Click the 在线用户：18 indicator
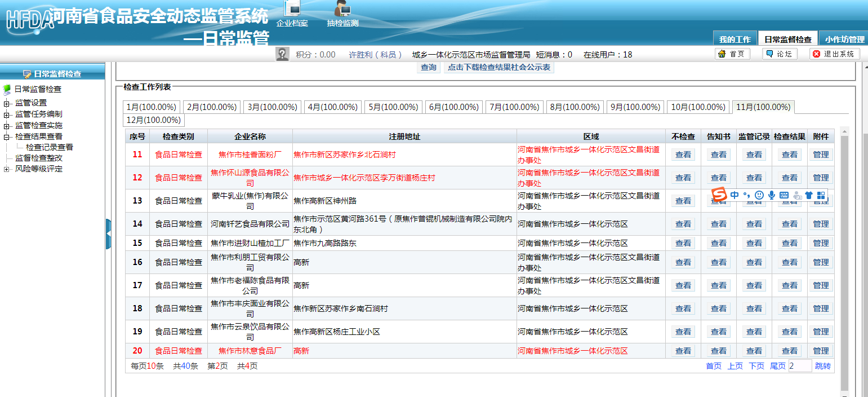The image size is (868, 397). click(x=608, y=55)
